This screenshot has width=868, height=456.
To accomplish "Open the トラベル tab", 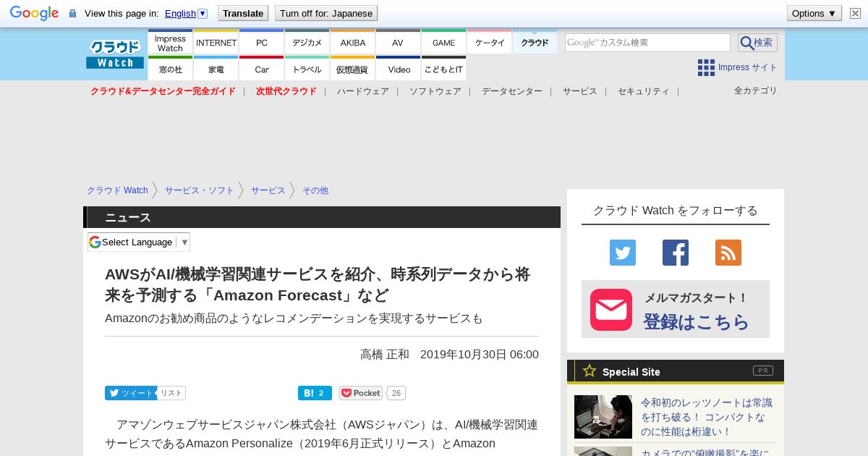I will click(x=307, y=69).
